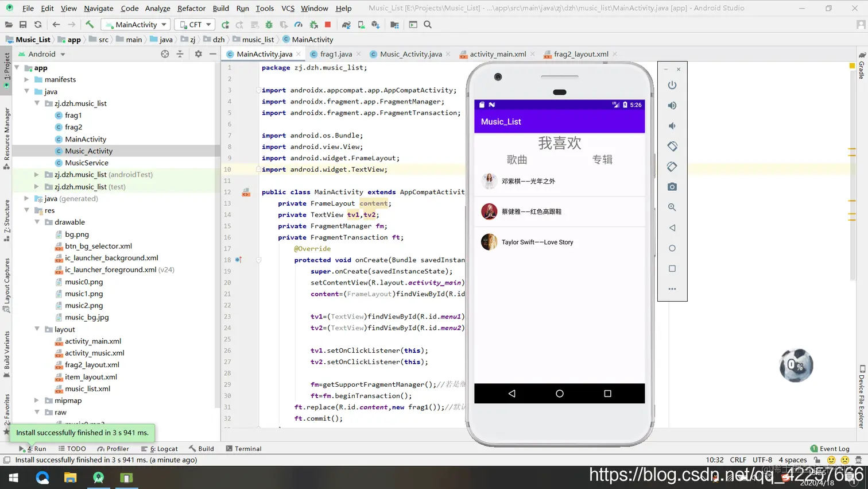
Task: Click the scroll-from-source target icon in Project panel
Action: point(165,54)
